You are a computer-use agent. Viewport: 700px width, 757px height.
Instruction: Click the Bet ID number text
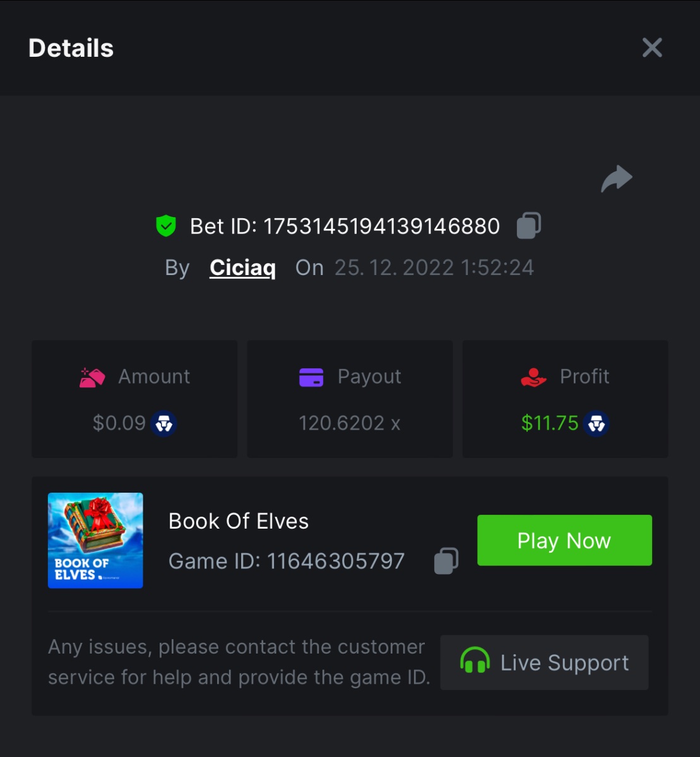coord(381,226)
